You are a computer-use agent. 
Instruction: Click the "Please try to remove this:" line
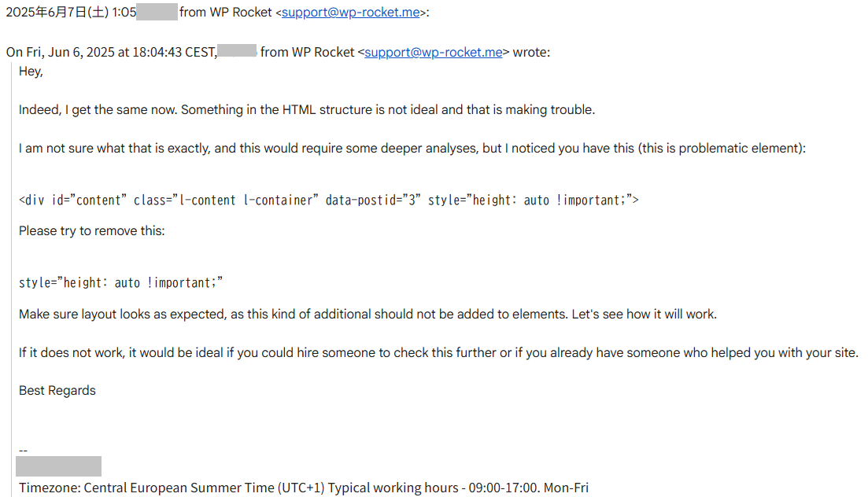(x=92, y=230)
